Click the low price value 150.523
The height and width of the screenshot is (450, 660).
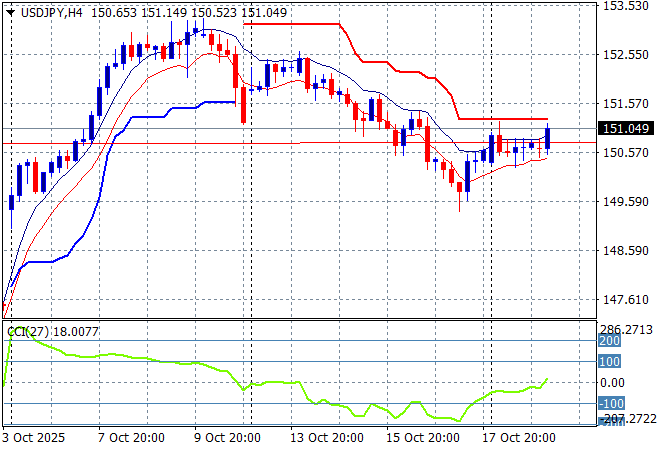(x=214, y=13)
